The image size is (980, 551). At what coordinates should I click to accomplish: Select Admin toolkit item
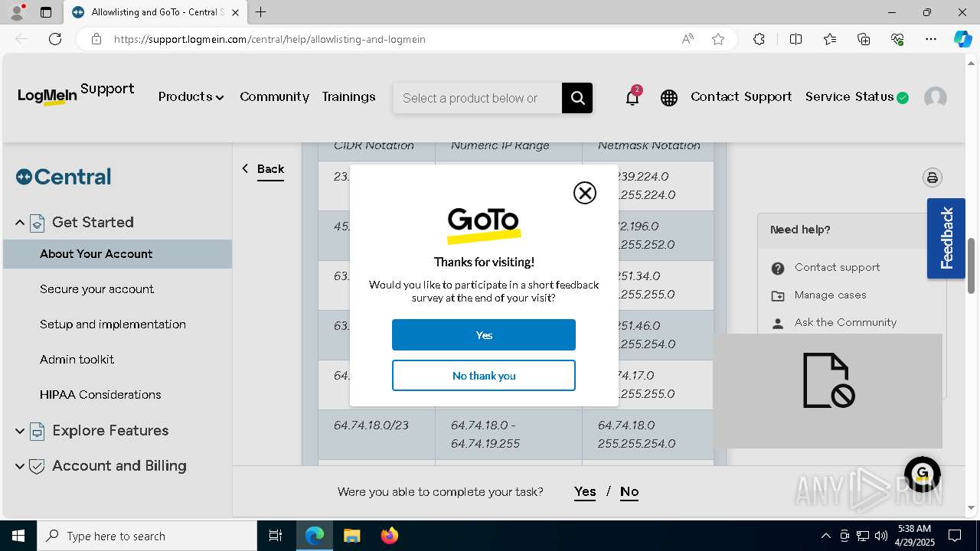(x=77, y=360)
